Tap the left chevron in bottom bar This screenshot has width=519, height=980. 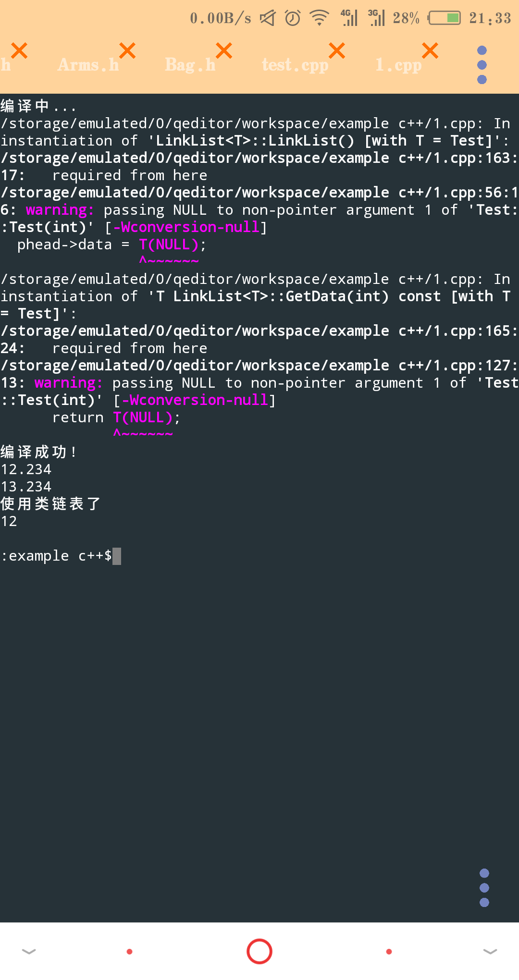pos(29,952)
